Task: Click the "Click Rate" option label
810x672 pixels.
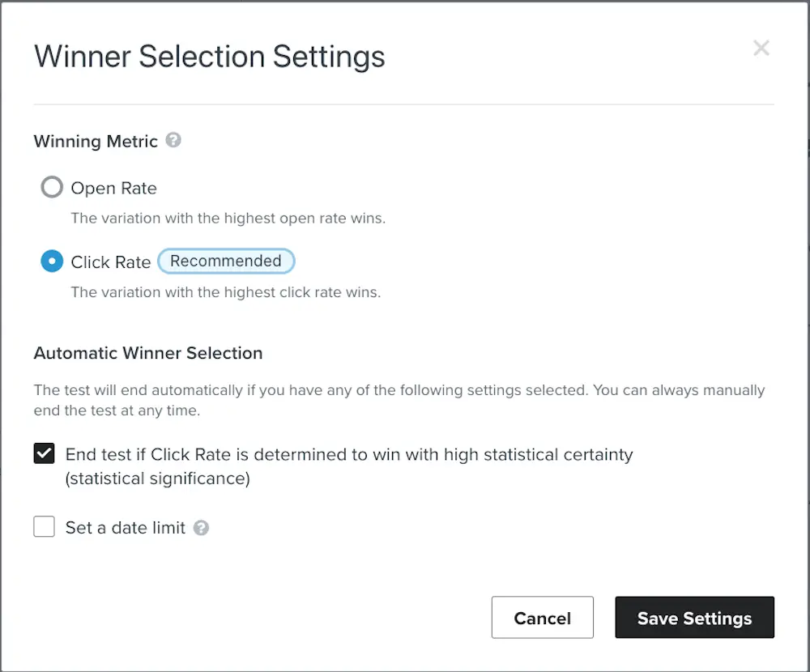Action: (x=111, y=262)
